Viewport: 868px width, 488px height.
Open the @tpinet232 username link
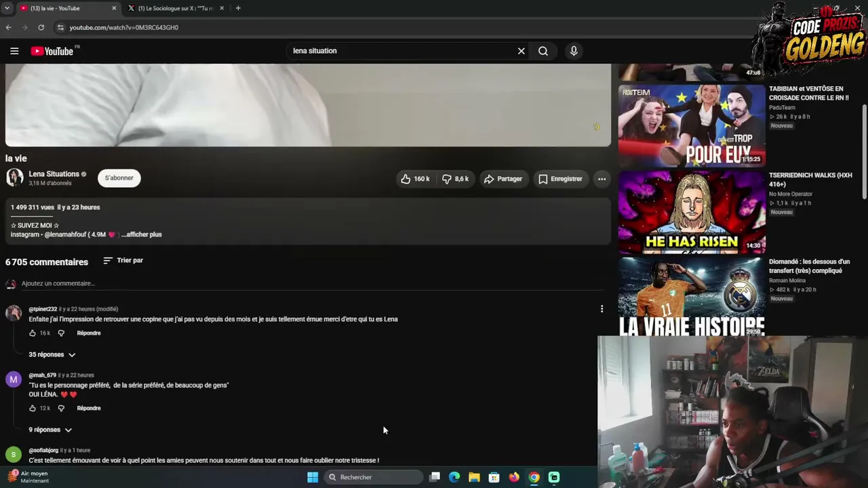click(43, 309)
